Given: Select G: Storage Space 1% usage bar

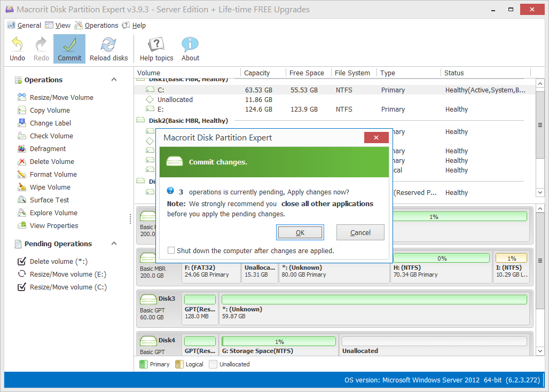Looking at the screenshot, I should [x=279, y=341].
